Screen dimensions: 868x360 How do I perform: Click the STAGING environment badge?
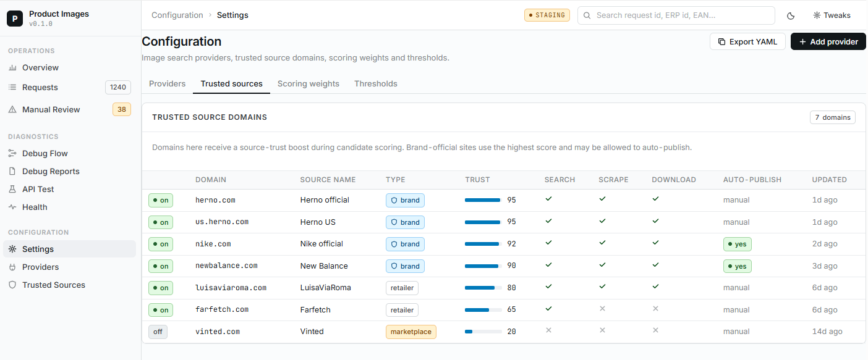(x=547, y=15)
